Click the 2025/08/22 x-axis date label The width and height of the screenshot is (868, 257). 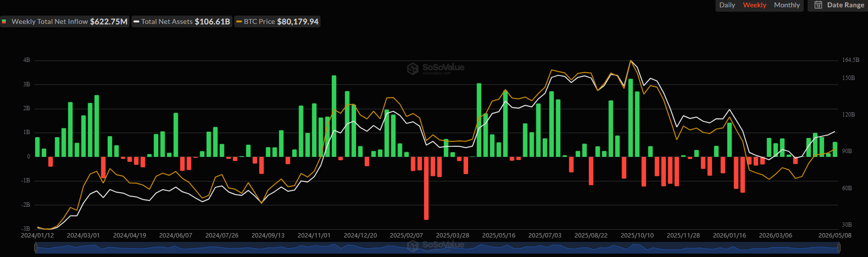coord(591,235)
